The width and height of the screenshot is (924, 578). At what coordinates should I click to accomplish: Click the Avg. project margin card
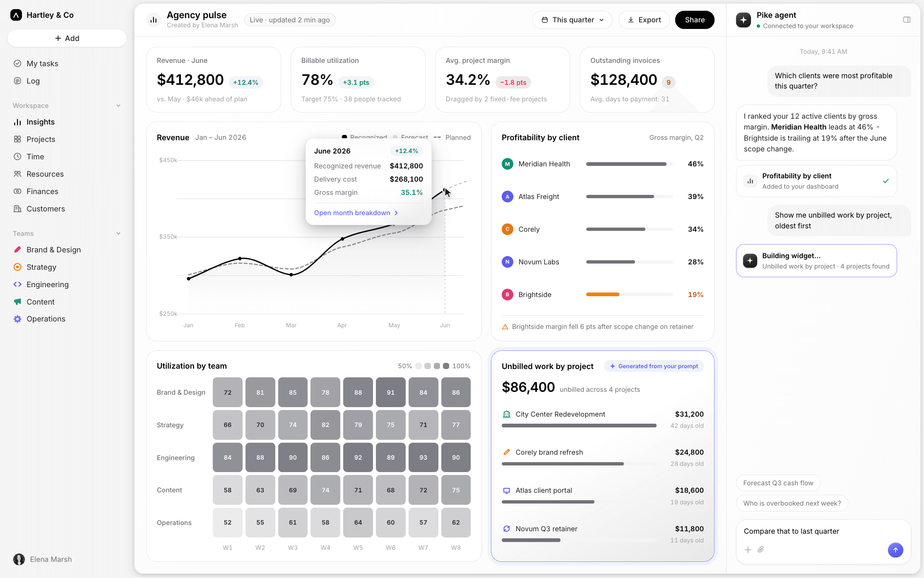(x=503, y=79)
